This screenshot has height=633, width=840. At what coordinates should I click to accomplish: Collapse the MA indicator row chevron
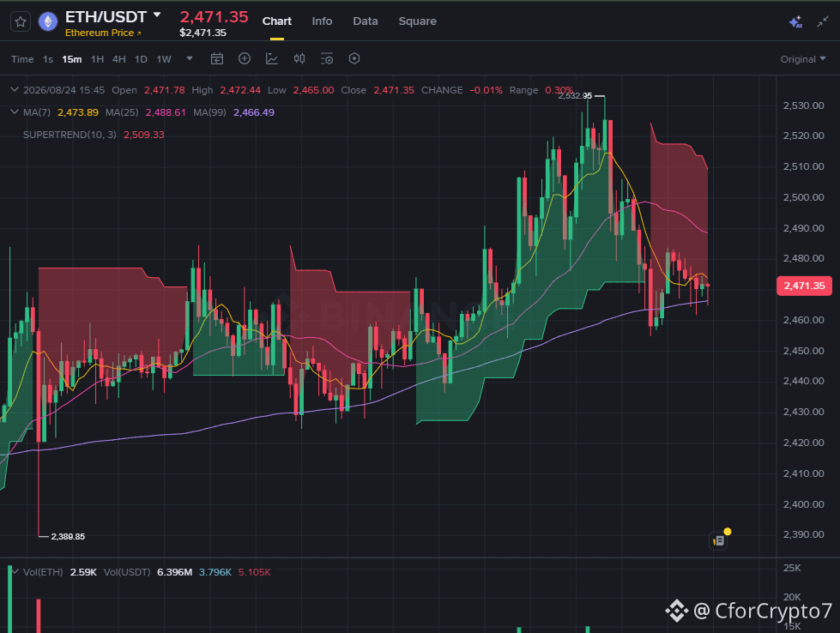point(15,112)
